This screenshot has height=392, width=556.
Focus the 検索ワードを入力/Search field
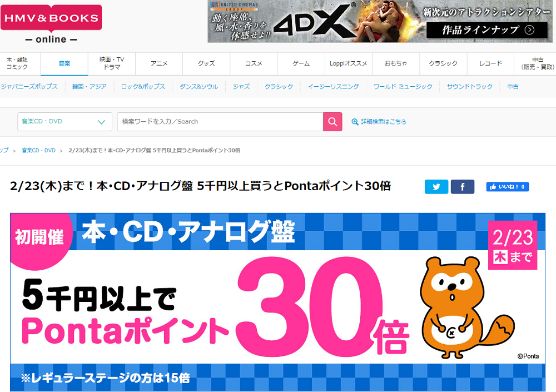tap(220, 122)
